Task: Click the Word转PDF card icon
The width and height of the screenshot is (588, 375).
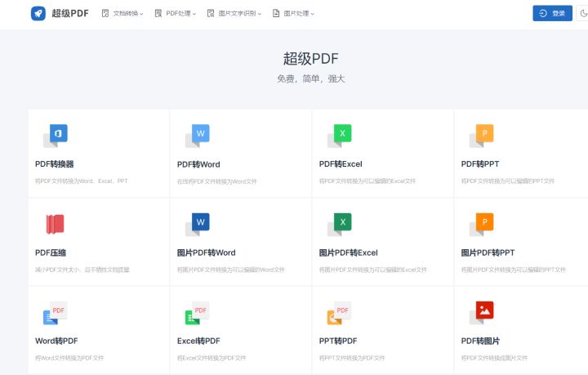Action: [56, 313]
